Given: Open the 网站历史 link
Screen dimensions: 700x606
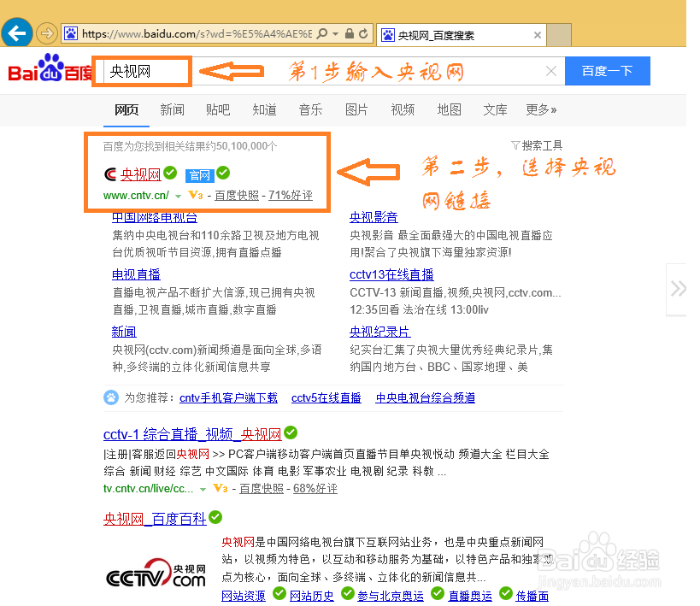Looking at the screenshot, I should click(x=312, y=597).
